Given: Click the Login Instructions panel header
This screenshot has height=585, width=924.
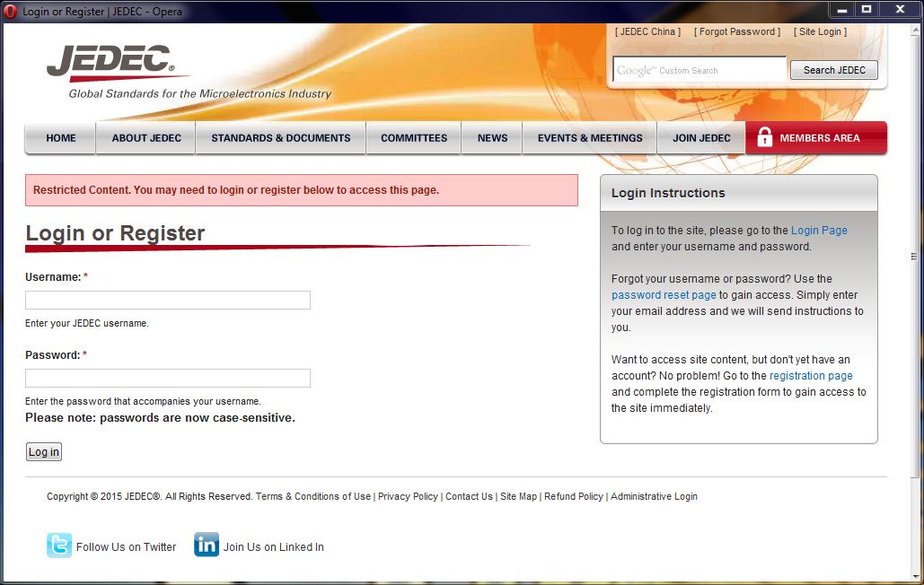Looking at the screenshot, I should point(738,193).
